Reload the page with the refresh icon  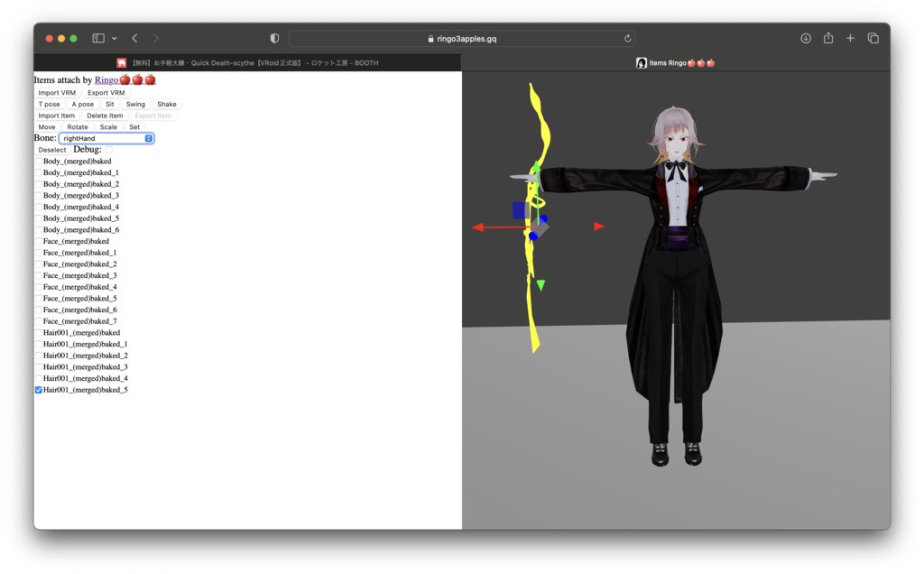pos(628,38)
